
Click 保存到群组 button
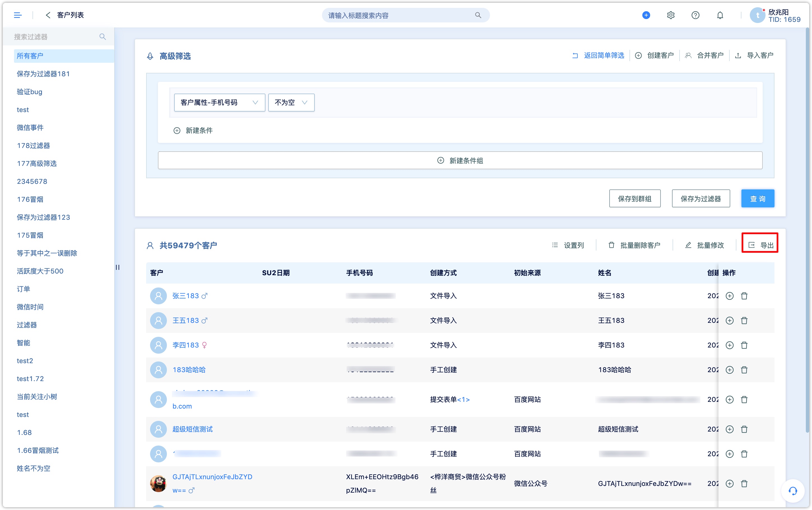(634, 198)
